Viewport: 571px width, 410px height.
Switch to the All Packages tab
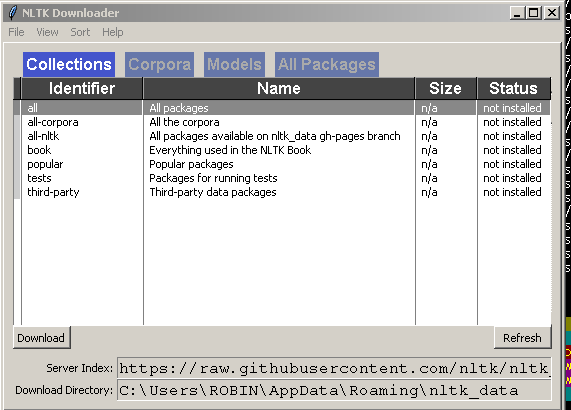pyautogui.click(x=327, y=64)
